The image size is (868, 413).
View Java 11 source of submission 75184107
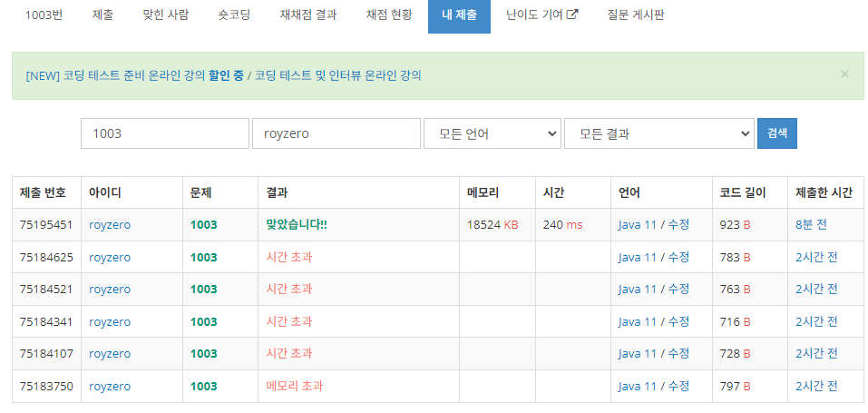(637, 354)
